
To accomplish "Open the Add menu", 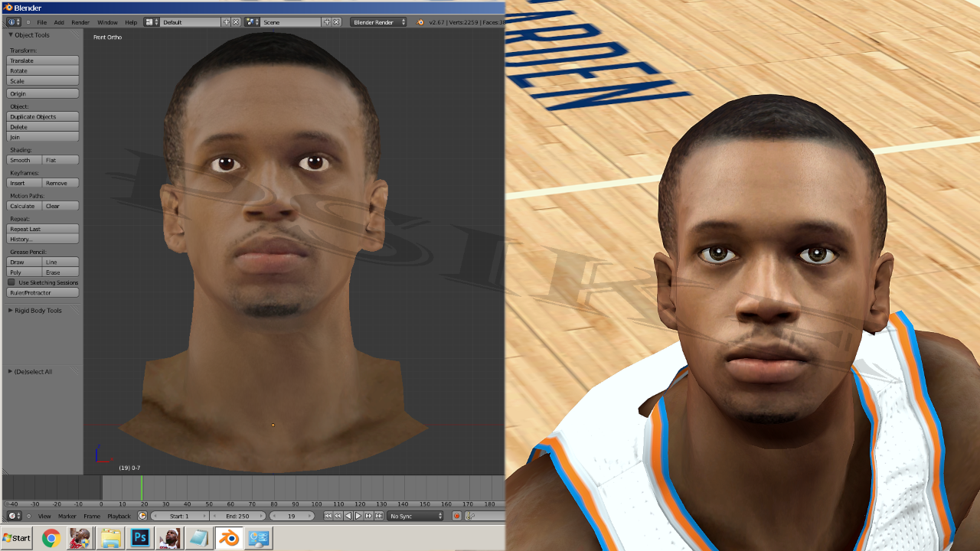I will click(x=59, y=22).
